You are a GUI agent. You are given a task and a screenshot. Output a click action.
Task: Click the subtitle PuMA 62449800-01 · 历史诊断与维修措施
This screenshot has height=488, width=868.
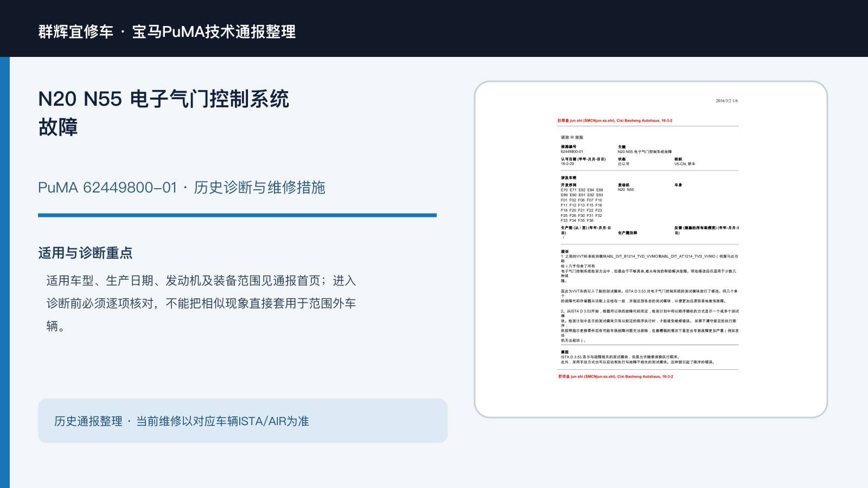pyautogui.click(x=182, y=187)
